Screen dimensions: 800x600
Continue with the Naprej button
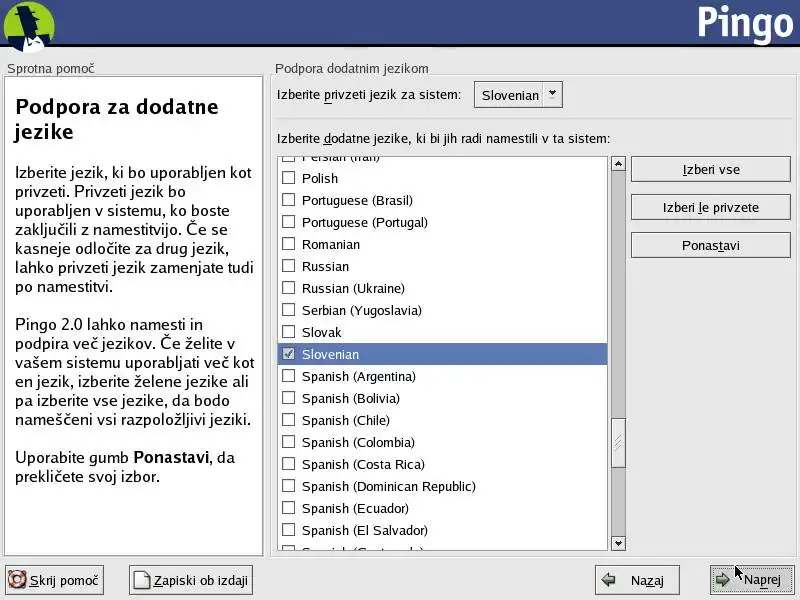click(752, 580)
